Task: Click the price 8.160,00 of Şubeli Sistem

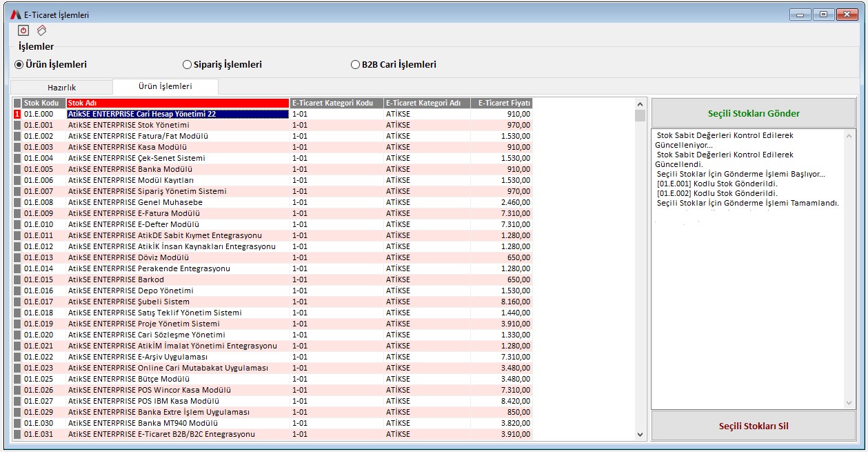Action: (x=516, y=302)
